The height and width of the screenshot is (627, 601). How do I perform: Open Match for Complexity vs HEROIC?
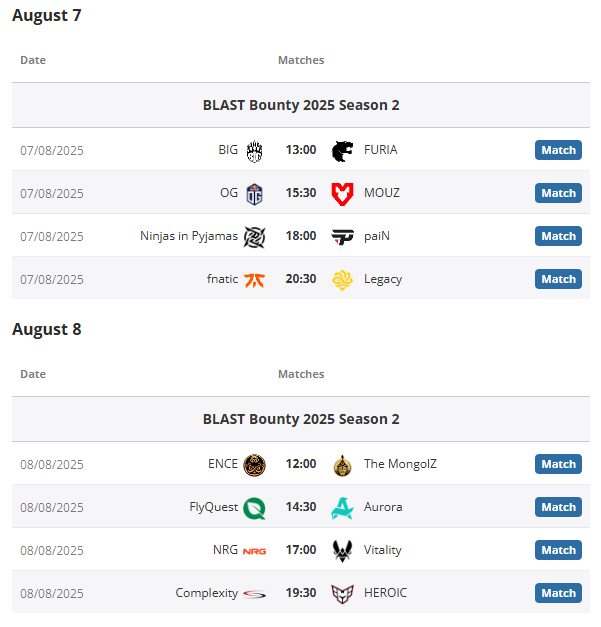[x=558, y=593]
